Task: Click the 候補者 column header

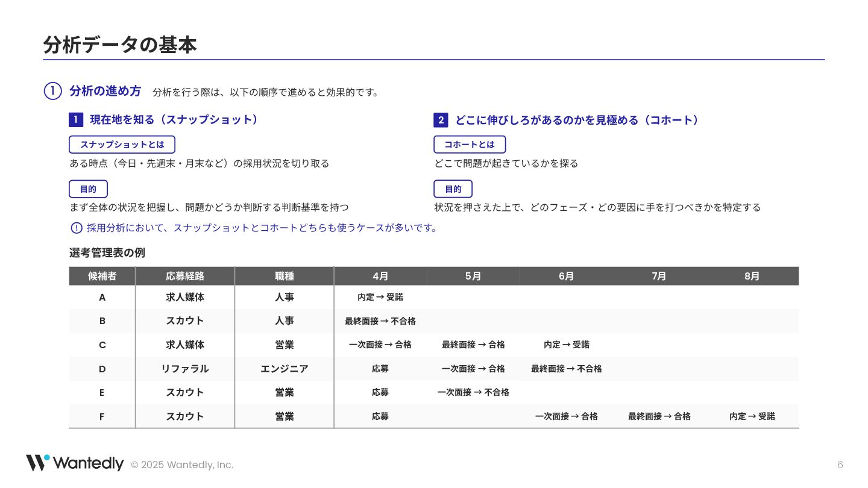Action: [102, 276]
